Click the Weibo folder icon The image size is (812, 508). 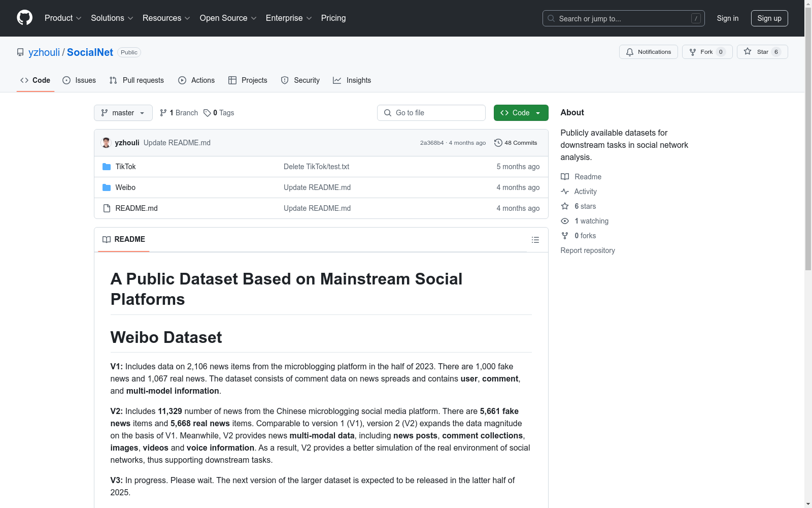(107, 187)
